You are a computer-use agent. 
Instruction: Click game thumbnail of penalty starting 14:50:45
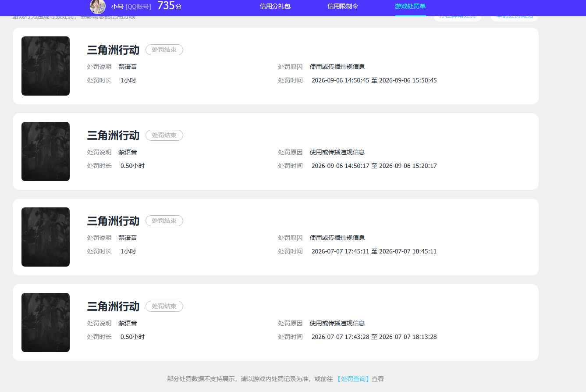46,66
